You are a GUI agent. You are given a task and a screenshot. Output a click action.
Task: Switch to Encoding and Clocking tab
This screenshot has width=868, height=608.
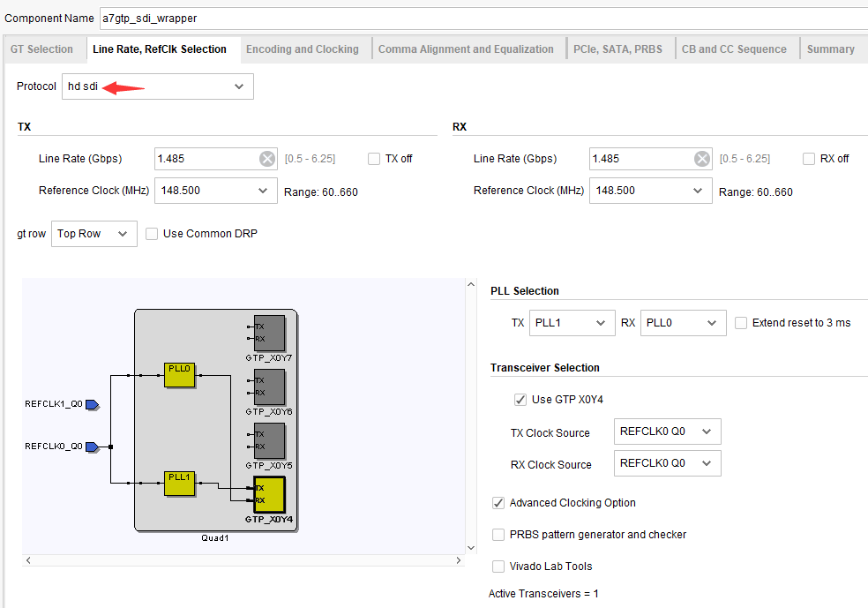(302, 49)
